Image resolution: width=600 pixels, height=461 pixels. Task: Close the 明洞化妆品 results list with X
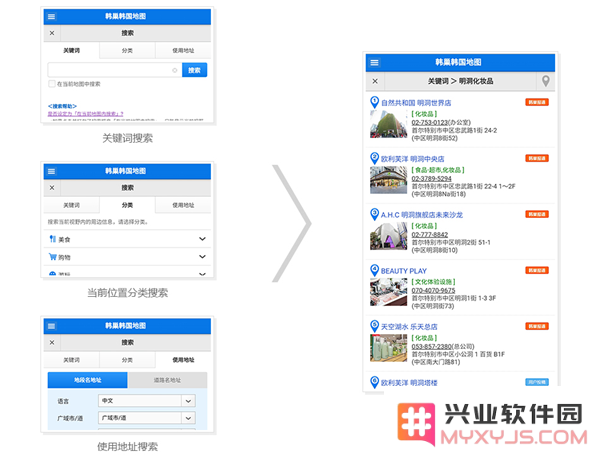pyautogui.click(x=375, y=81)
